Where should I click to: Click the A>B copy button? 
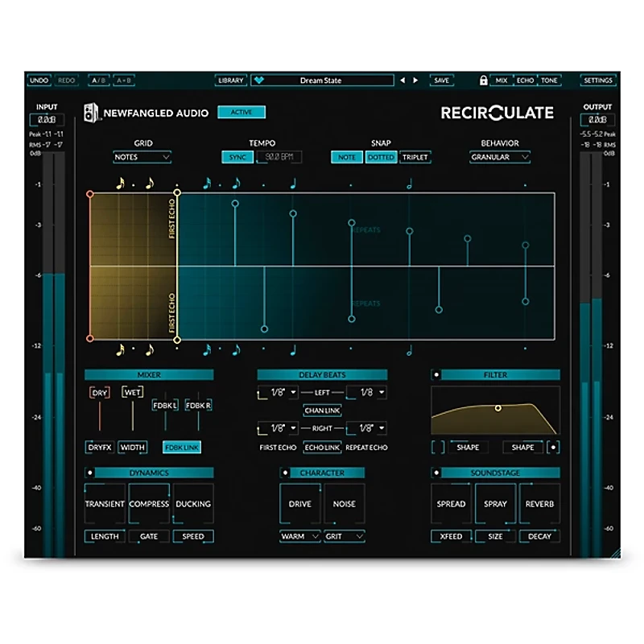[124, 80]
